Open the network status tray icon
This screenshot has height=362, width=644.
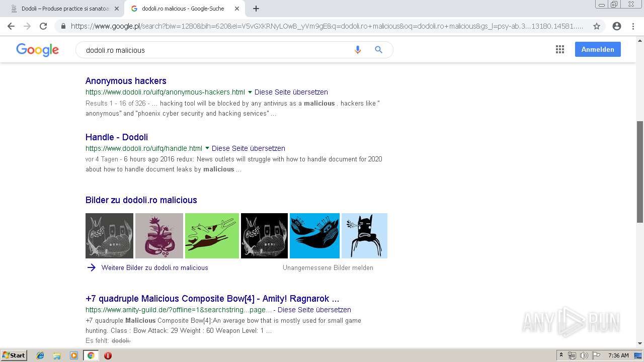pyautogui.click(x=572, y=355)
